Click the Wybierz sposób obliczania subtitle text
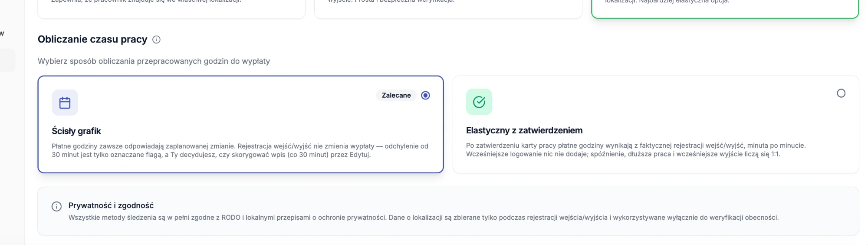 (154, 61)
